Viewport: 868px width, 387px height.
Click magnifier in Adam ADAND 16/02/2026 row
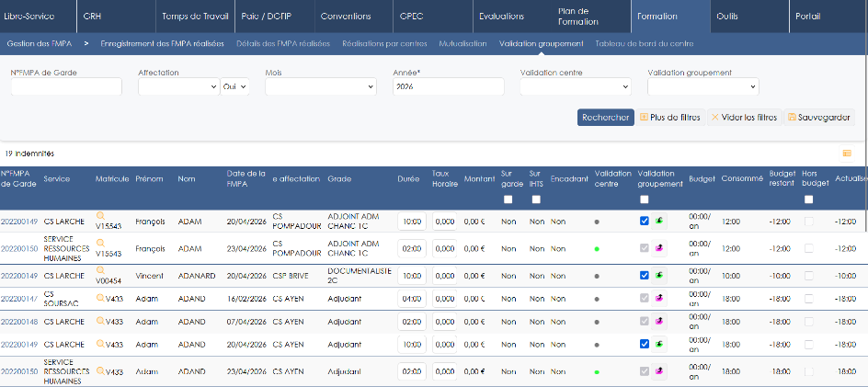click(x=100, y=298)
